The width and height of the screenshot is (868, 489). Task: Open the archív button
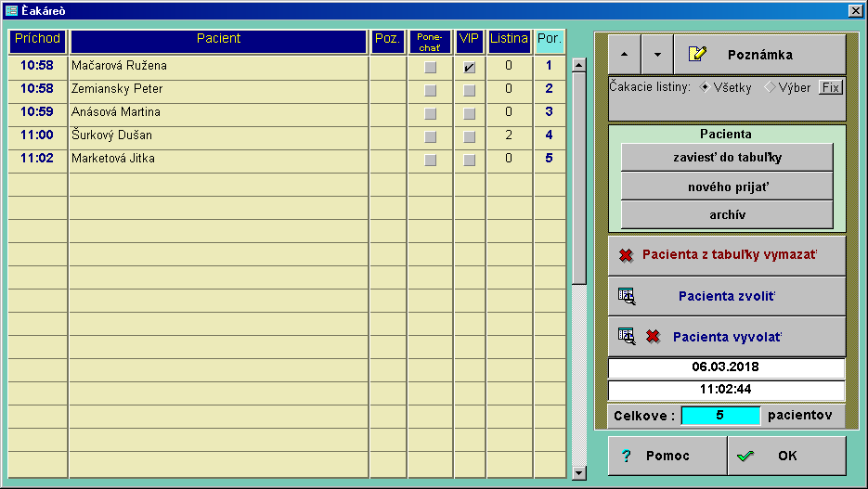click(727, 214)
